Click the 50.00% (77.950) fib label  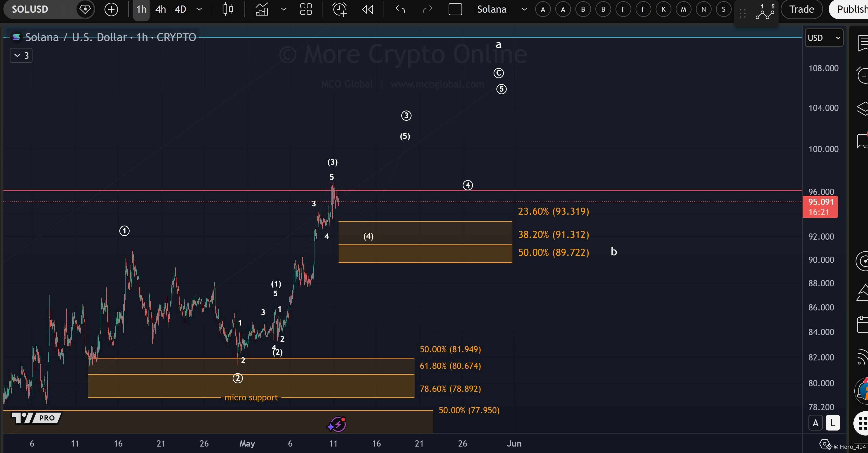(469, 410)
